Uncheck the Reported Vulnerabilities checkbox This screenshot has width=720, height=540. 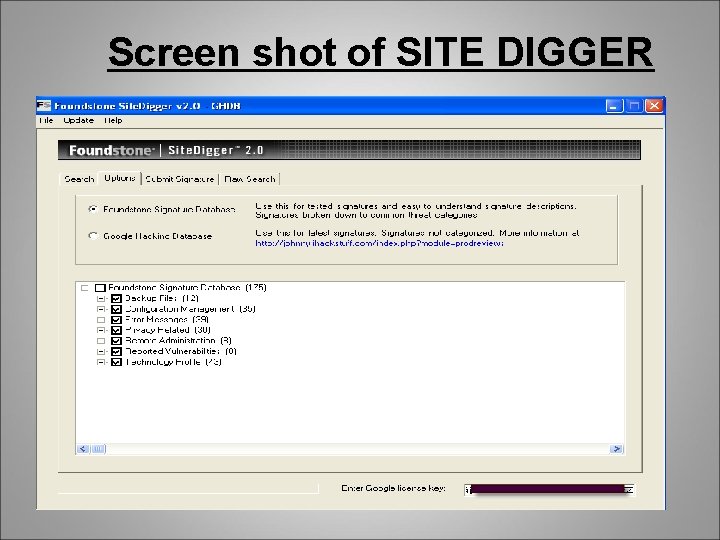coord(116,351)
